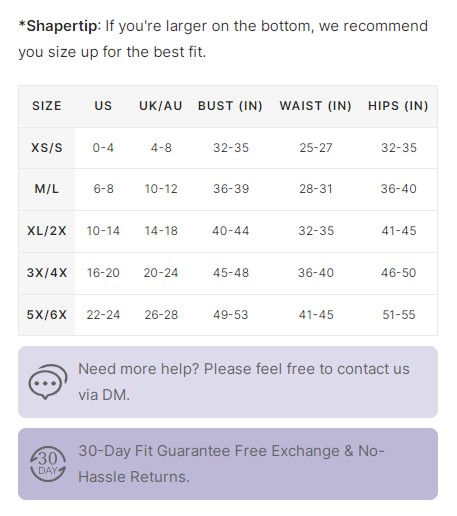Select the US column header
This screenshot has width=457, height=516.
[x=103, y=106]
